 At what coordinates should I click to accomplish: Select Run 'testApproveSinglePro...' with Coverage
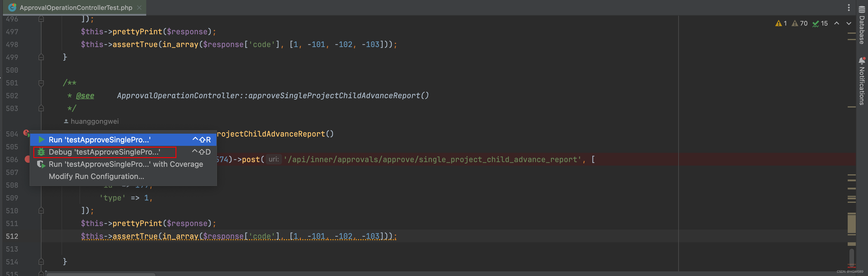[123, 164]
